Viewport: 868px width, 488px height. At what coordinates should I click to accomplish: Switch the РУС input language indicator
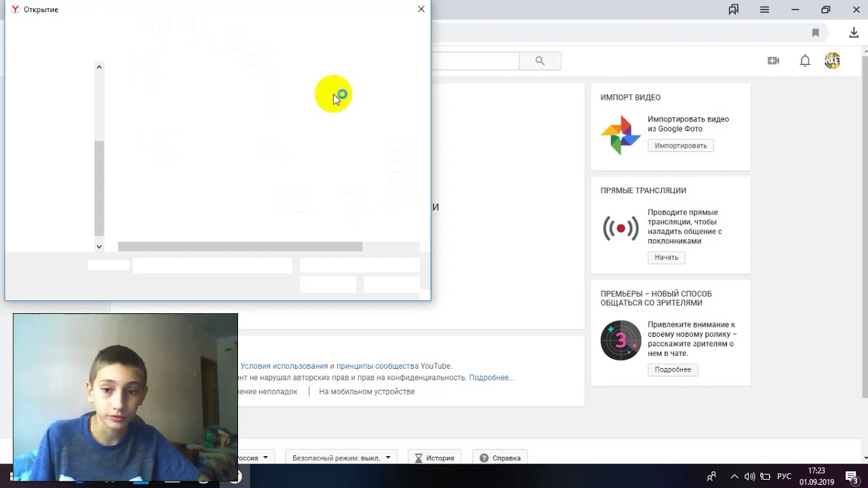pyautogui.click(x=784, y=476)
